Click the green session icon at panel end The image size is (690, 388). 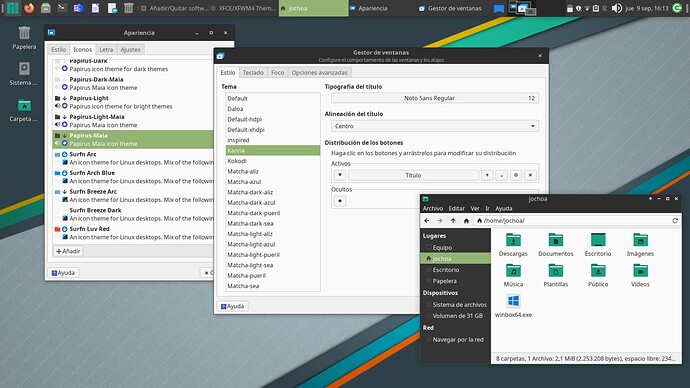pos(677,8)
